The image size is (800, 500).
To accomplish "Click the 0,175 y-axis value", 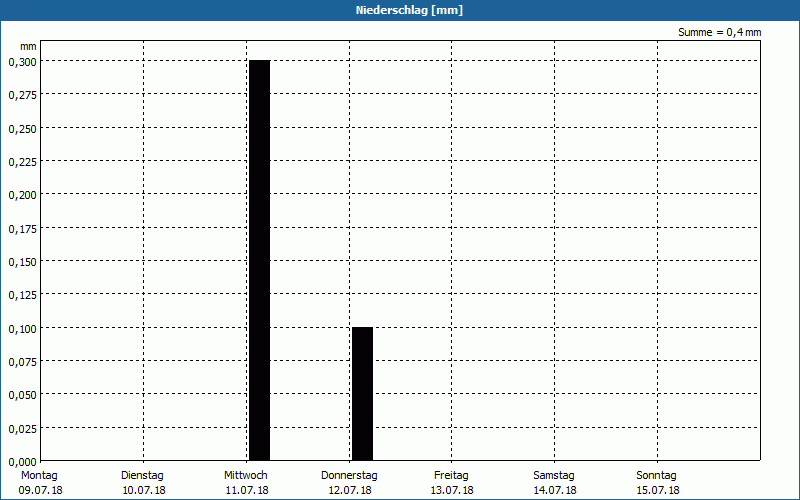I will (22, 229).
